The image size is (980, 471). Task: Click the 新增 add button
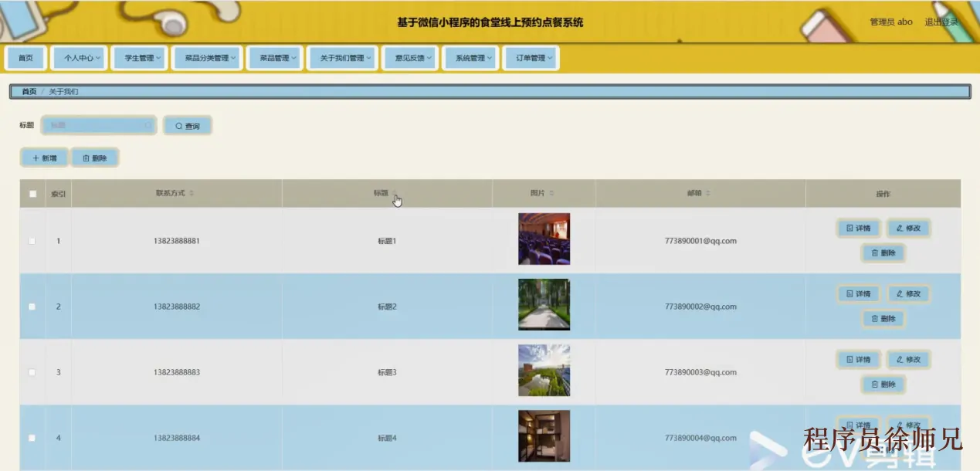(45, 158)
